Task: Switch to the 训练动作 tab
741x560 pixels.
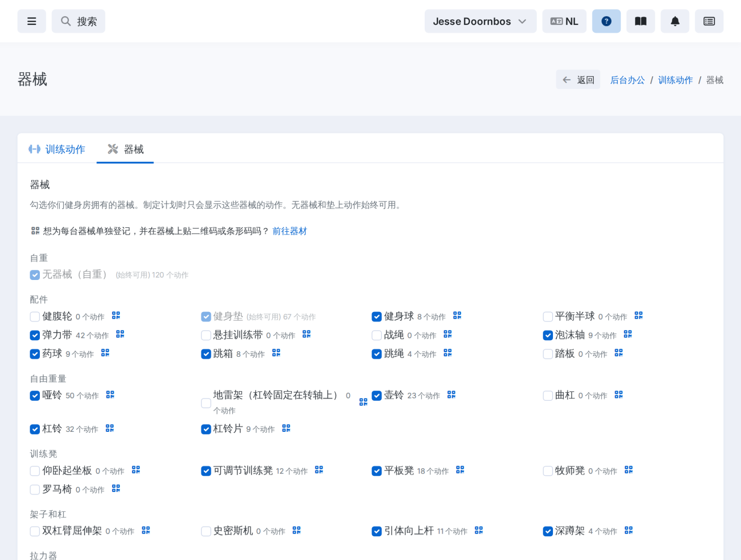Action: pos(57,149)
